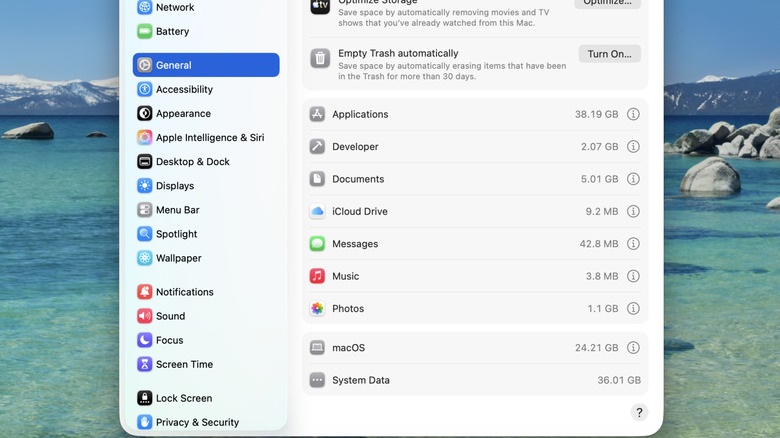780x438 pixels.
Task: Open the Spotlight magnifier icon
Action: tap(144, 234)
